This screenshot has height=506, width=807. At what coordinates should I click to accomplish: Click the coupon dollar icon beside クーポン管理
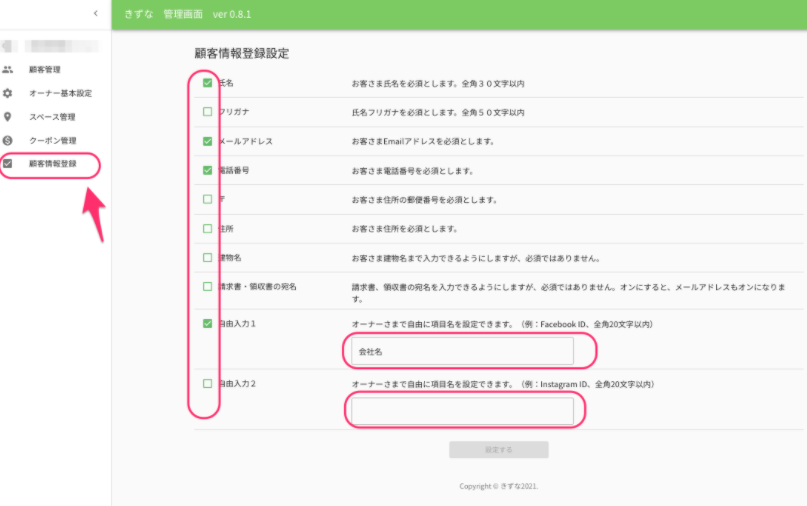point(8,140)
